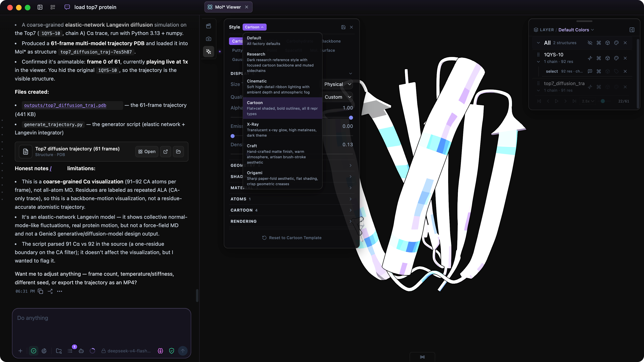Click the Emissive slider handle

click(x=232, y=136)
